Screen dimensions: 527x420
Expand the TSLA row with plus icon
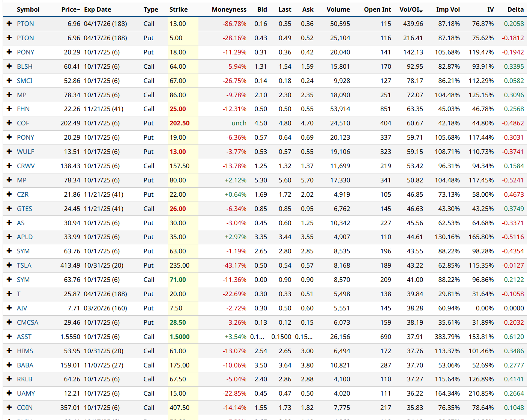(9, 265)
